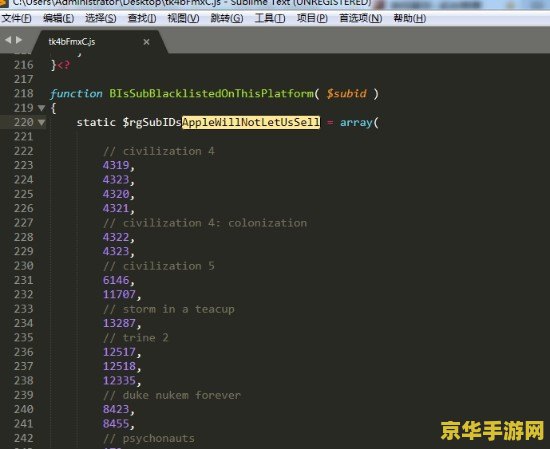Image resolution: width=550 pixels, height=449 pixels.
Task: Open the 查找(I) menu
Action: 142,18
